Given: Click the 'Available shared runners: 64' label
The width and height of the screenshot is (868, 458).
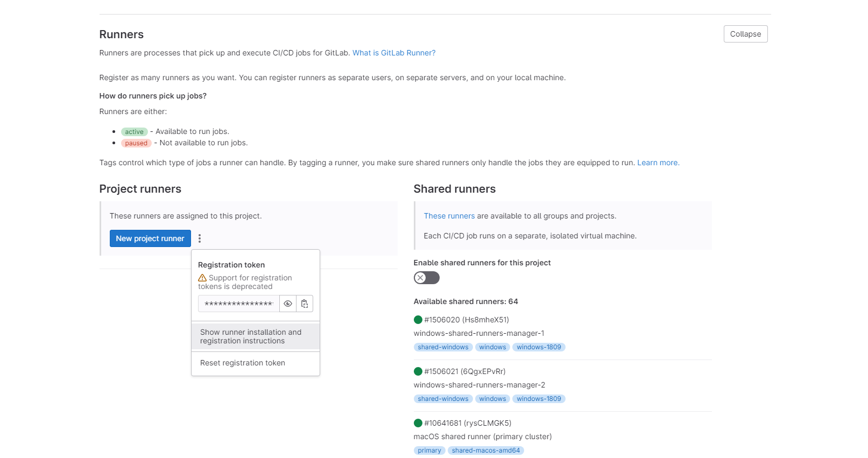Looking at the screenshot, I should point(466,301).
